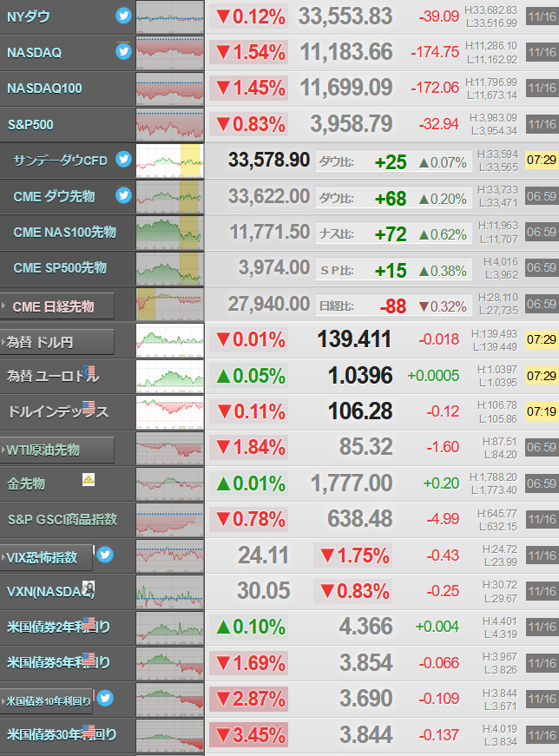Screen dimensions: 559x756
Task: Click Twitter icon next to CME ダウ先物
Action: (x=123, y=195)
